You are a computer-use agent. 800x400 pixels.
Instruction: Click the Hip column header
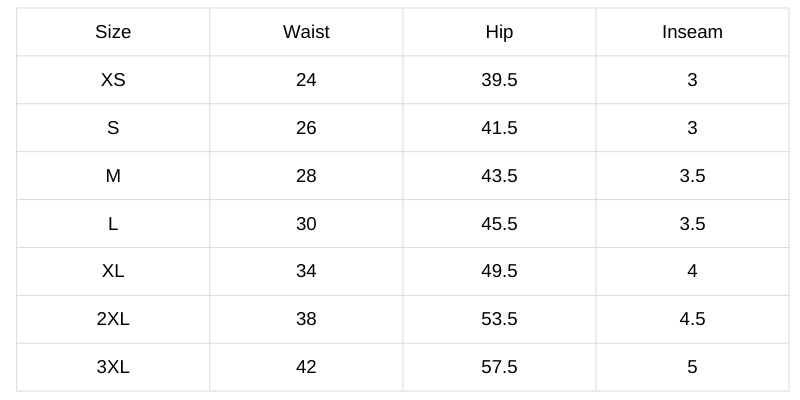pos(499,32)
